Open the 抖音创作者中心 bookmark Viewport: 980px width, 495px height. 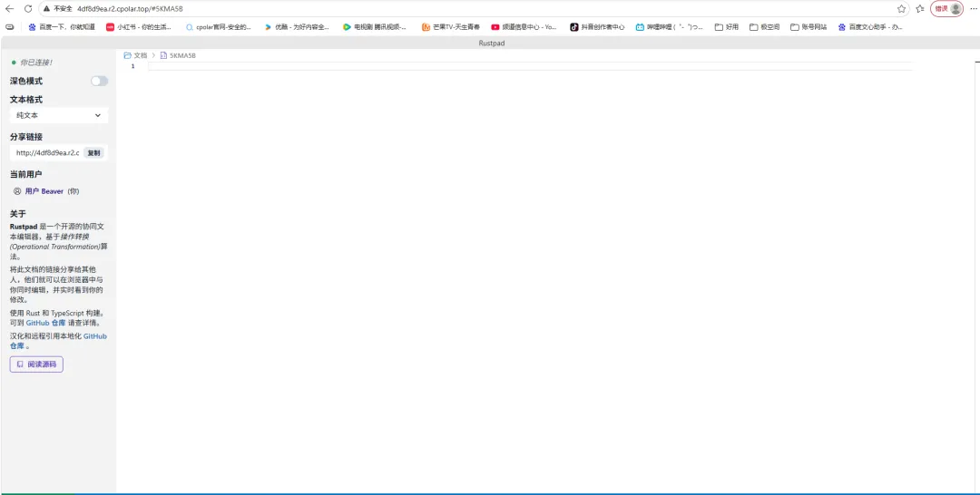tap(597, 27)
